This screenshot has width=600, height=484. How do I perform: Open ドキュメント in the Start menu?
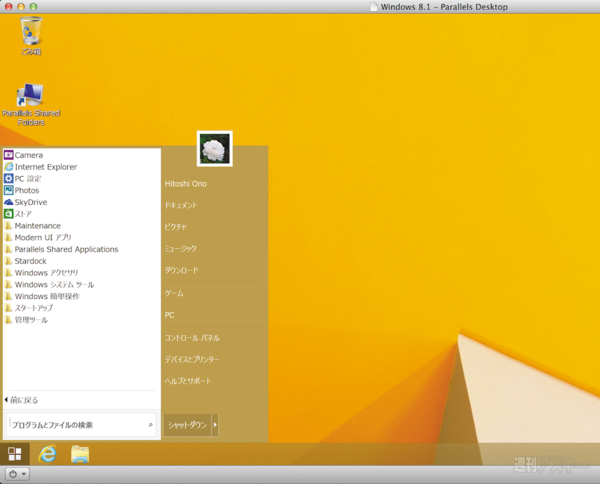coord(181,205)
